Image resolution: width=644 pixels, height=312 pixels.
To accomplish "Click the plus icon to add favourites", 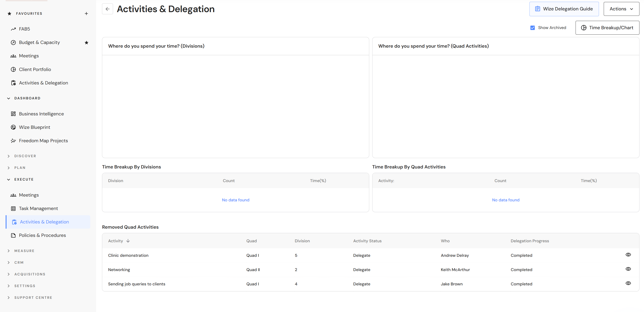I will click(x=86, y=13).
